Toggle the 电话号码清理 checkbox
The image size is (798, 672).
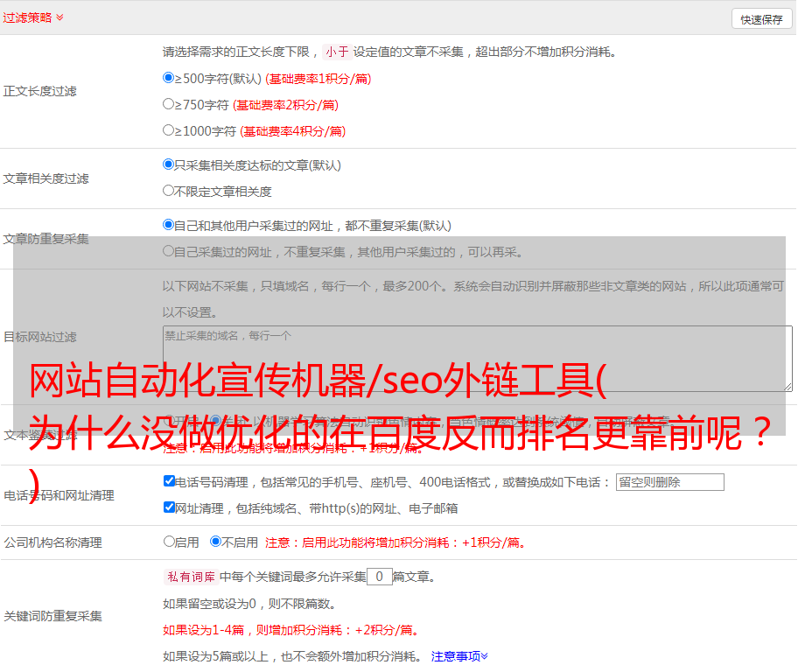point(170,481)
